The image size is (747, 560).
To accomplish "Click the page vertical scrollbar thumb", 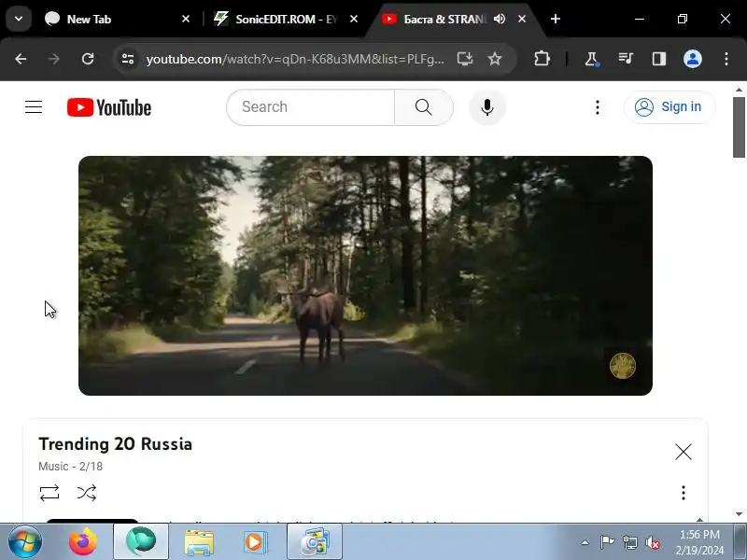I will (x=739, y=127).
